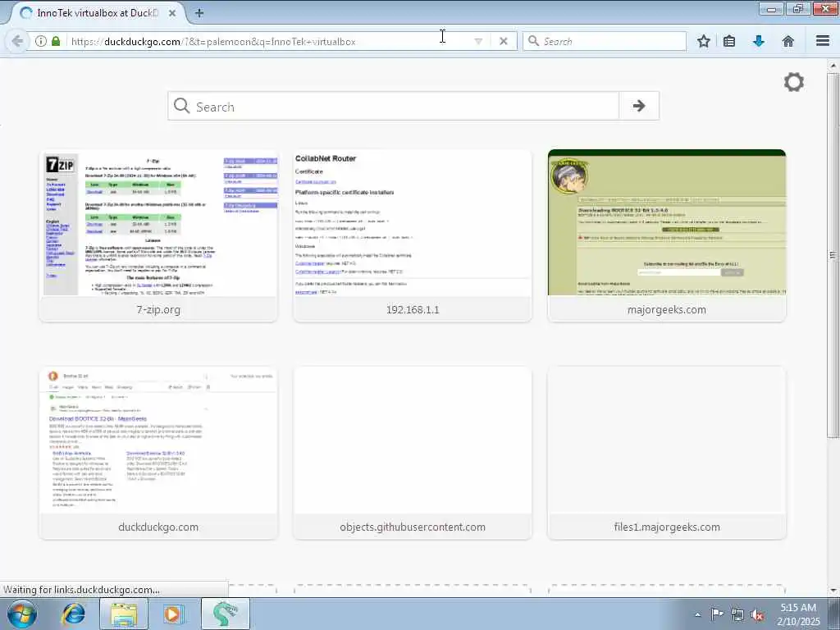Open the site information icon in address bar
Screen dimensions: 840x630
click(41, 41)
